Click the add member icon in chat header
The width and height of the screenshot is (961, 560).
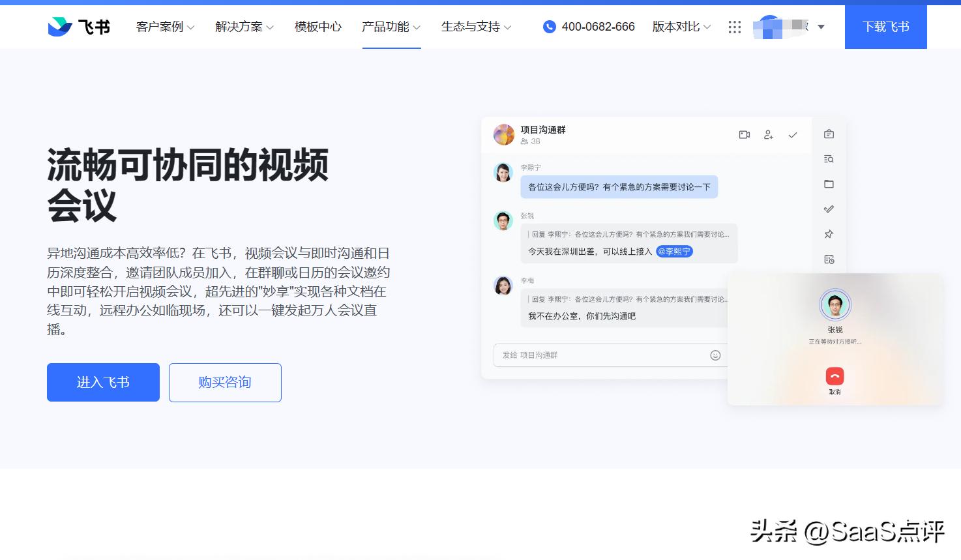pos(769,135)
